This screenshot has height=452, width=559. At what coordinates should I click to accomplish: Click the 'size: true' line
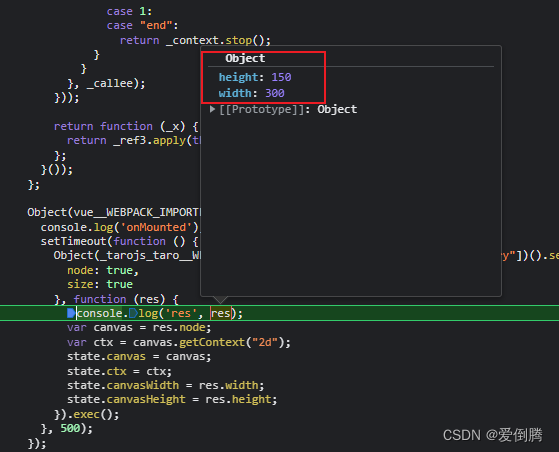[x=100, y=284]
